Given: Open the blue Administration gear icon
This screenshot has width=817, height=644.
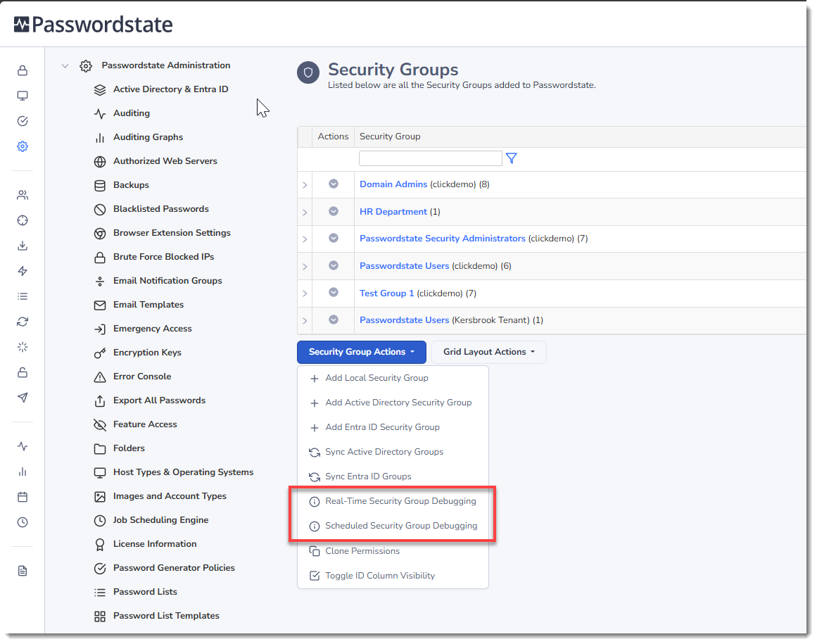Looking at the screenshot, I should (x=23, y=146).
